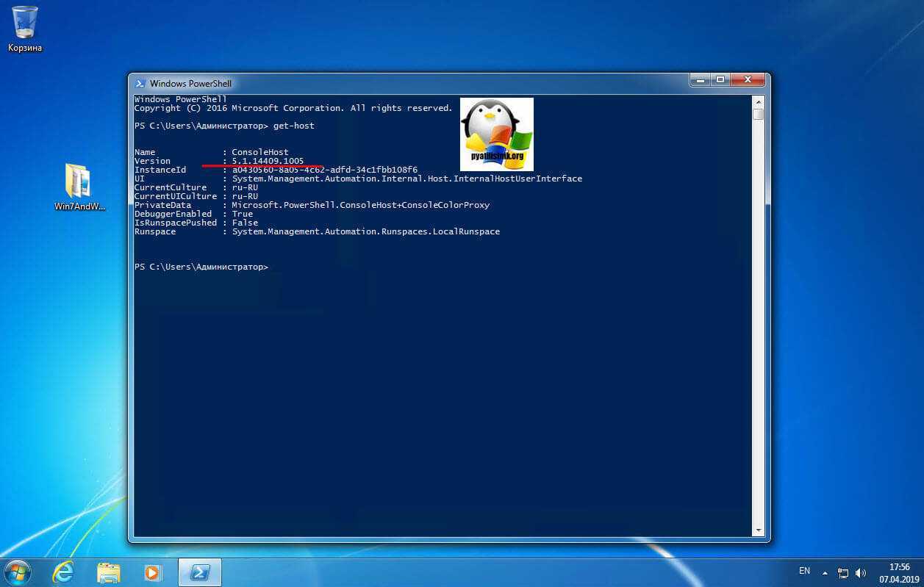This screenshot has height=587, width=924.
Task: Click the ConsoleHost name value
Action: pyautogui.click(x=260, y=152)
